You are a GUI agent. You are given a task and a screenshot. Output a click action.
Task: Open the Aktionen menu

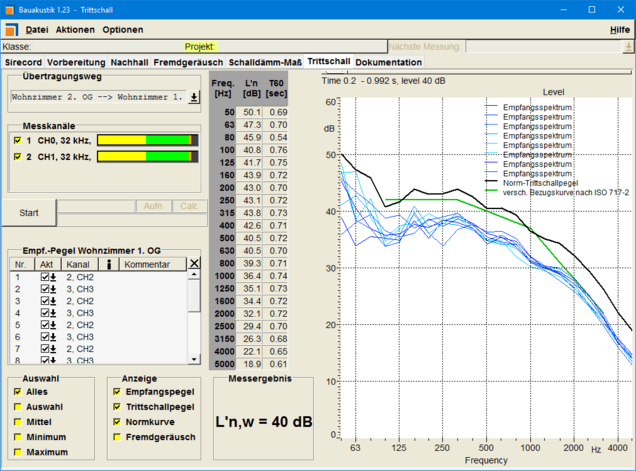click(75, 30)
